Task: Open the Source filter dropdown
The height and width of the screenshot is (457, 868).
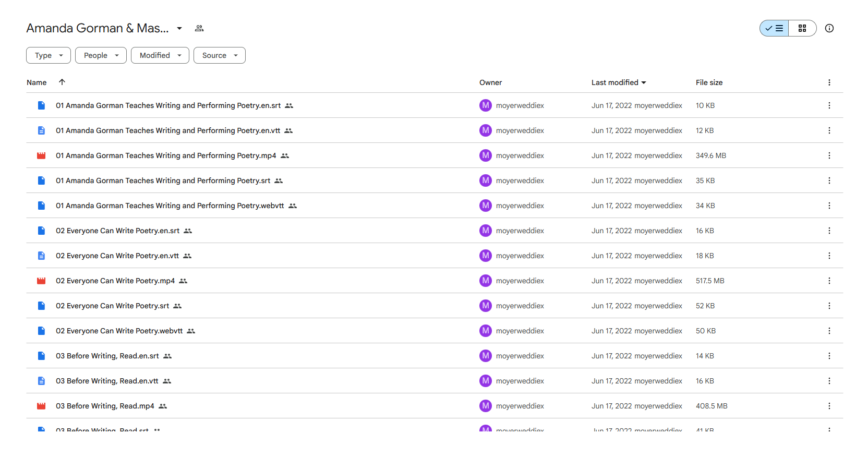Action: tap(220, 55)
